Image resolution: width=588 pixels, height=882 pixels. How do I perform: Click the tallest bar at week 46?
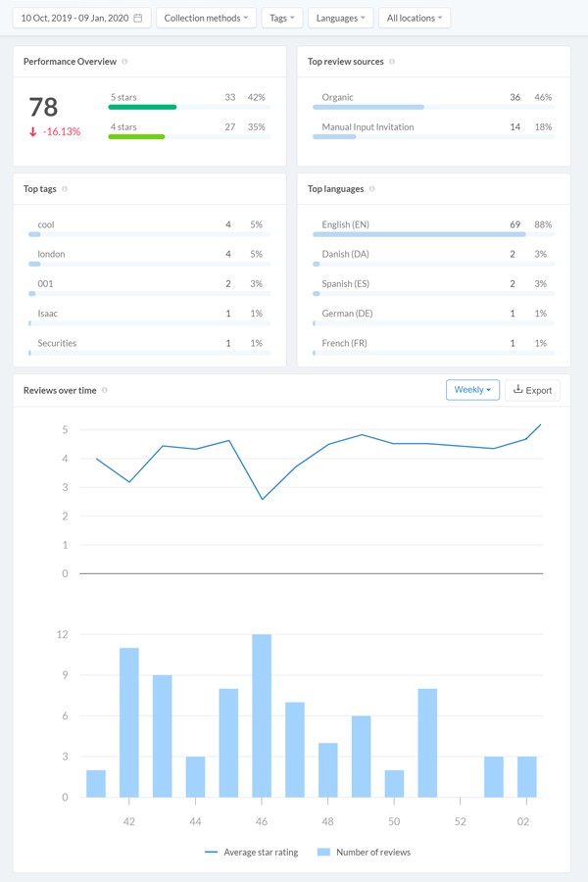click(x=261, y=715)
